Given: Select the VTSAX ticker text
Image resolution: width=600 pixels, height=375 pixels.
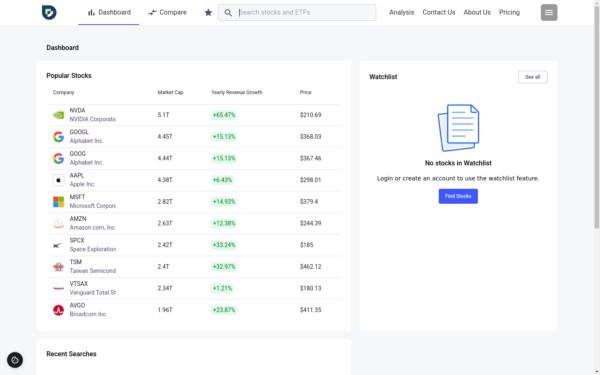Looking at the screenshot, I should (x=78, y=284).
